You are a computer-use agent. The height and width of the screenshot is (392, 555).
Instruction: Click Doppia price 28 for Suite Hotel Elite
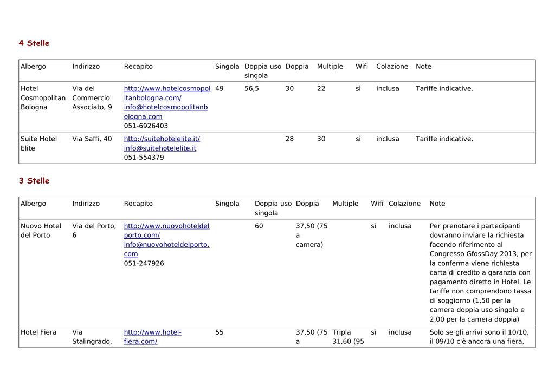click(x=289, y=139)
